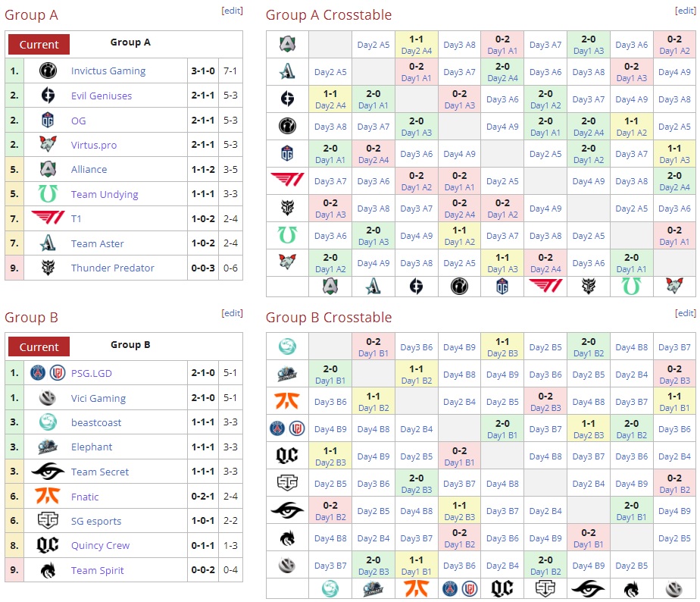This screenshot has height=602, width=700.
Task: Click the Evil Geniuses logo in Group A standings
Action: point(48,96)
